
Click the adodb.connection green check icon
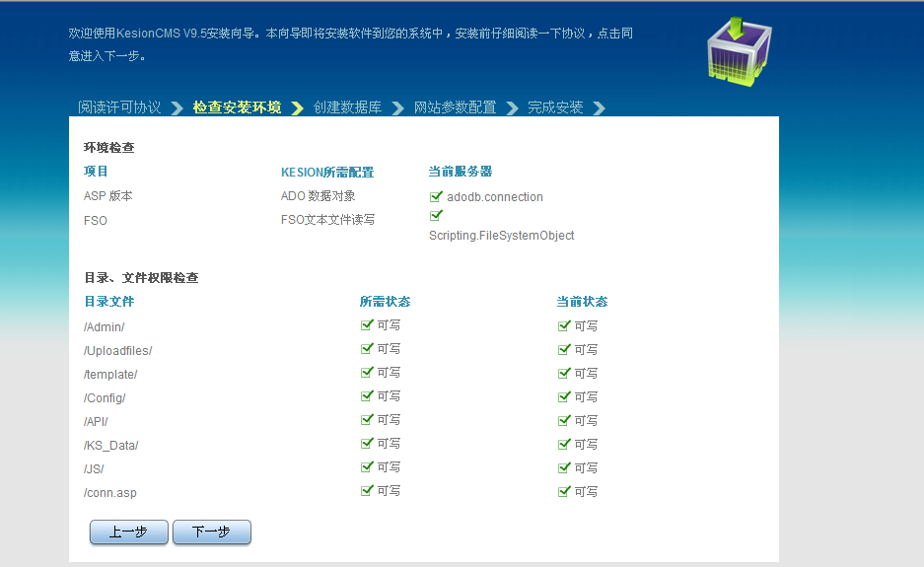pos(436,196)
